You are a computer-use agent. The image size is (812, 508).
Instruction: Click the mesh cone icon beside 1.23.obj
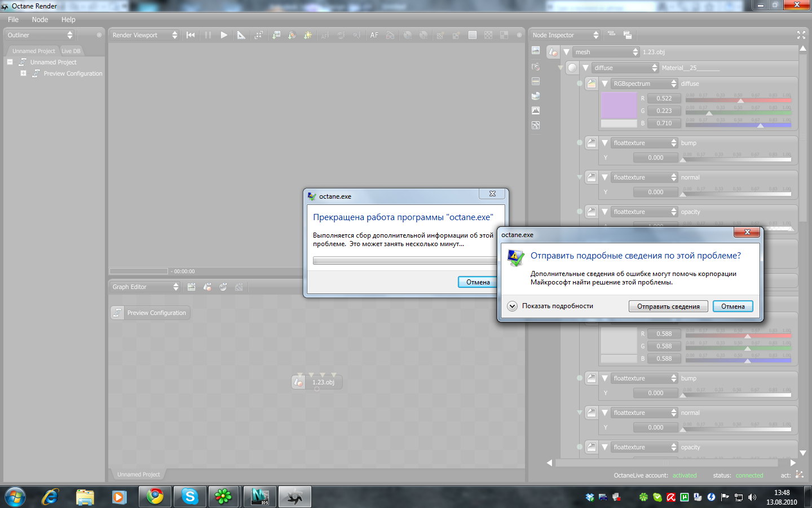point(553,52)
